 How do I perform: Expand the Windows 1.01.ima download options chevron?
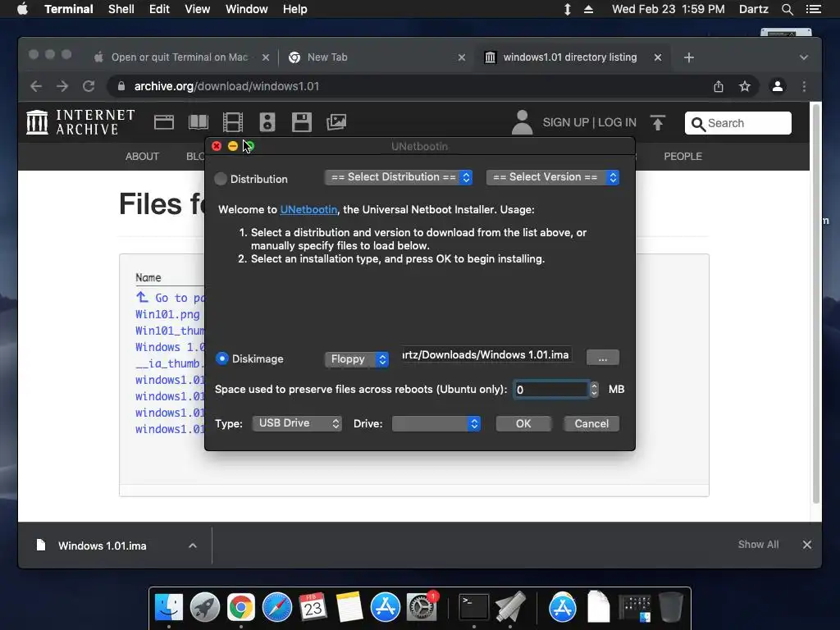193,546
